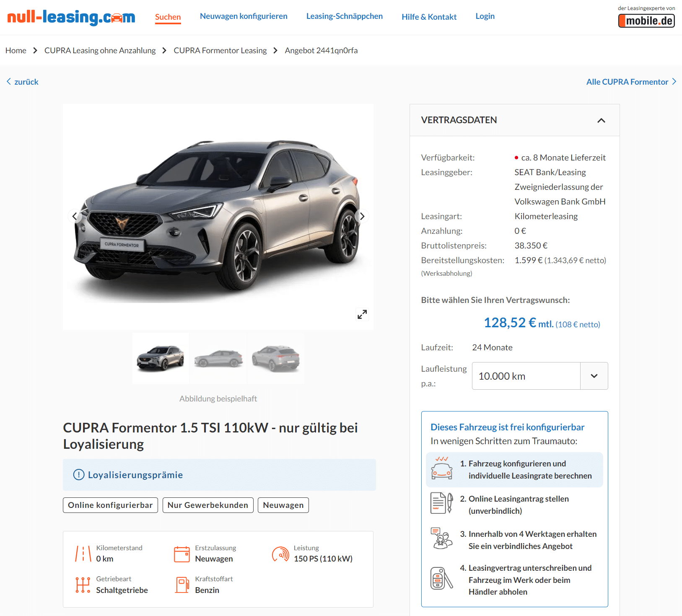The image size is (682, 616).
Task: Click step 2 Online Leasingantrag stellen
Action: (514, 505)
